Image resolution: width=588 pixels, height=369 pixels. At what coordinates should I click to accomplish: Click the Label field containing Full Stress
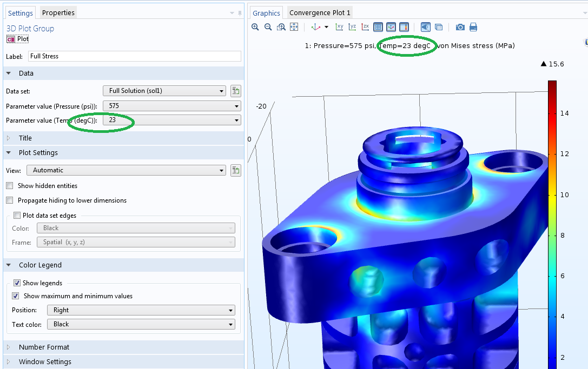click(134, 56)
